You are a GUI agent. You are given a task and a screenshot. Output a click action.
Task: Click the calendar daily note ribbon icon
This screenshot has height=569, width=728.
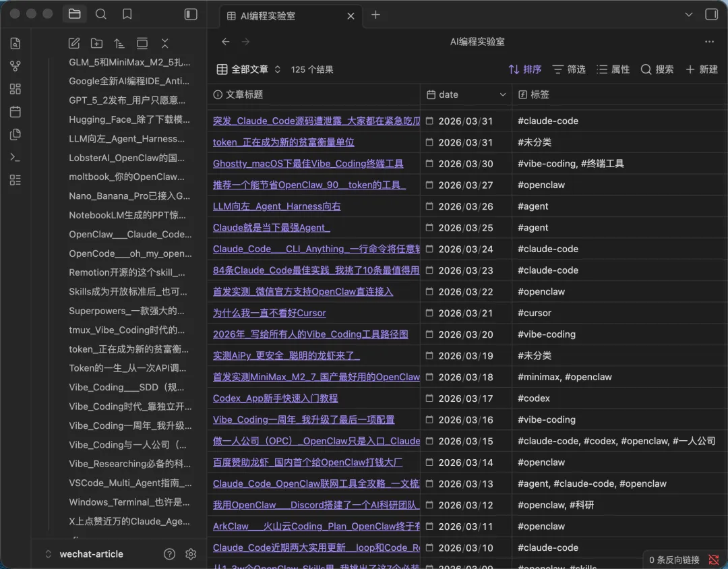point(16,111)
